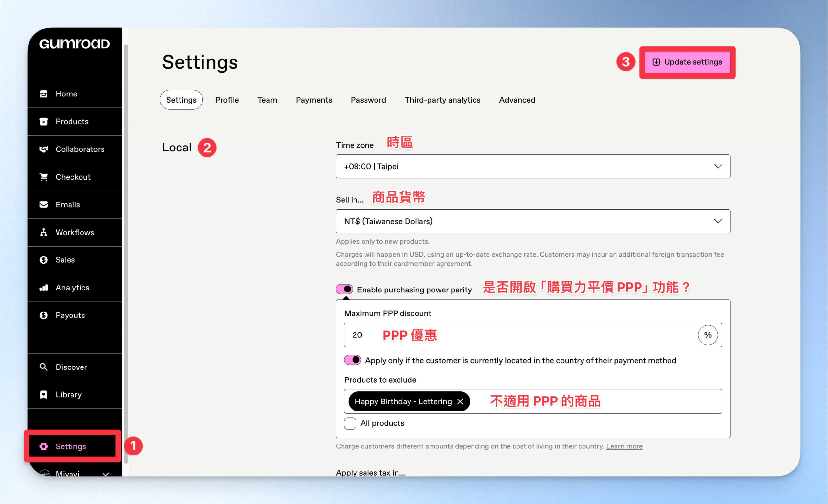Click the Workflows diagram icon
The image size is (828, 504).
pos(44,232)
